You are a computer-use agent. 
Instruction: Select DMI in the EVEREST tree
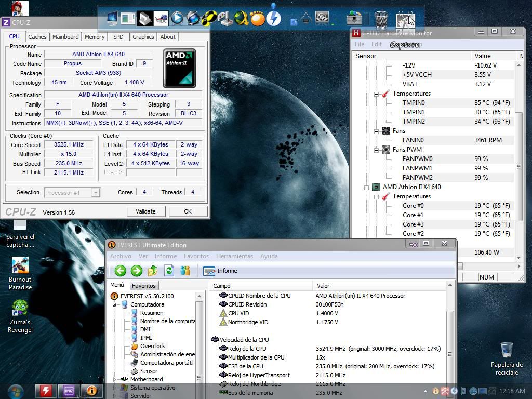[145, 329]
